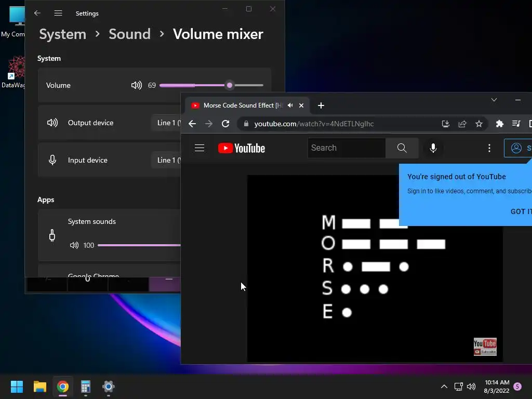Mute the tab via its speaker icon

pos(290,105)
